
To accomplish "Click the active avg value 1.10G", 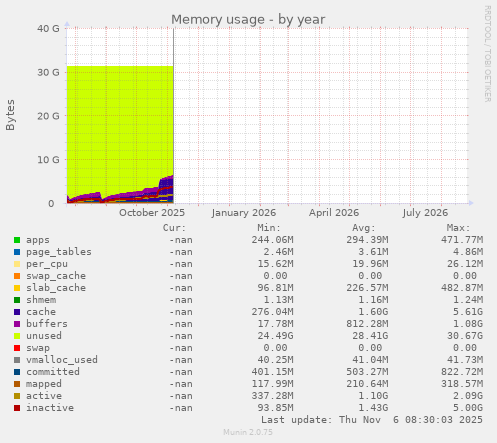I will coord(373,396).
